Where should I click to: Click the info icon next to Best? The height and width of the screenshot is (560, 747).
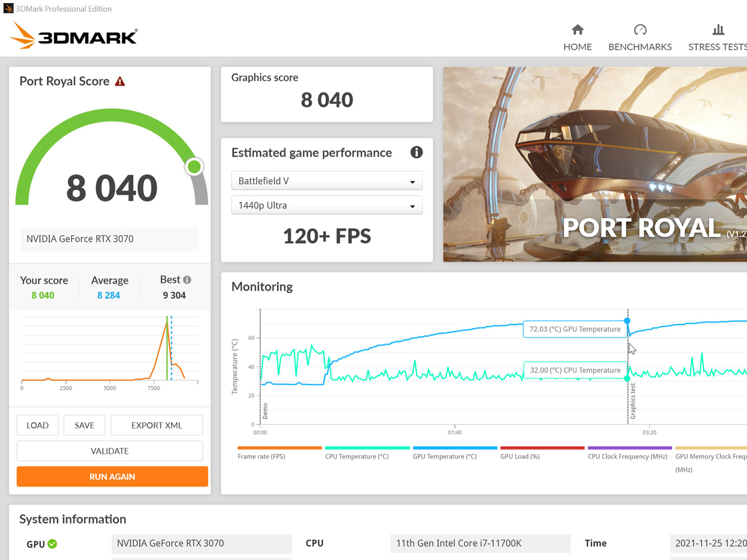pyautogui.click(x=187, y=280)
